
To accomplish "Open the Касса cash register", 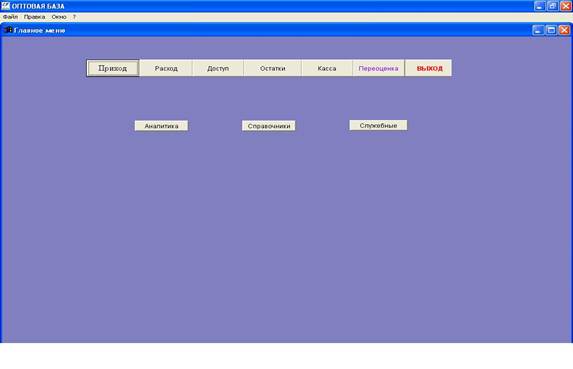I will pos(327,68).
